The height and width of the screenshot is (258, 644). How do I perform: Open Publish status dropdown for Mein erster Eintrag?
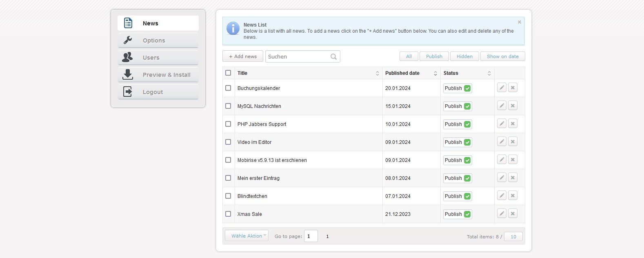point(457,178)
